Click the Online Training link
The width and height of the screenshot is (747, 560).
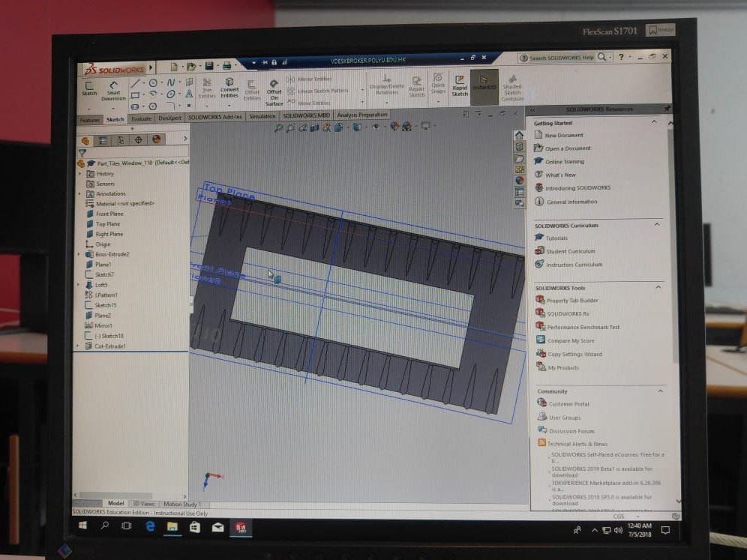coord(565,162)
